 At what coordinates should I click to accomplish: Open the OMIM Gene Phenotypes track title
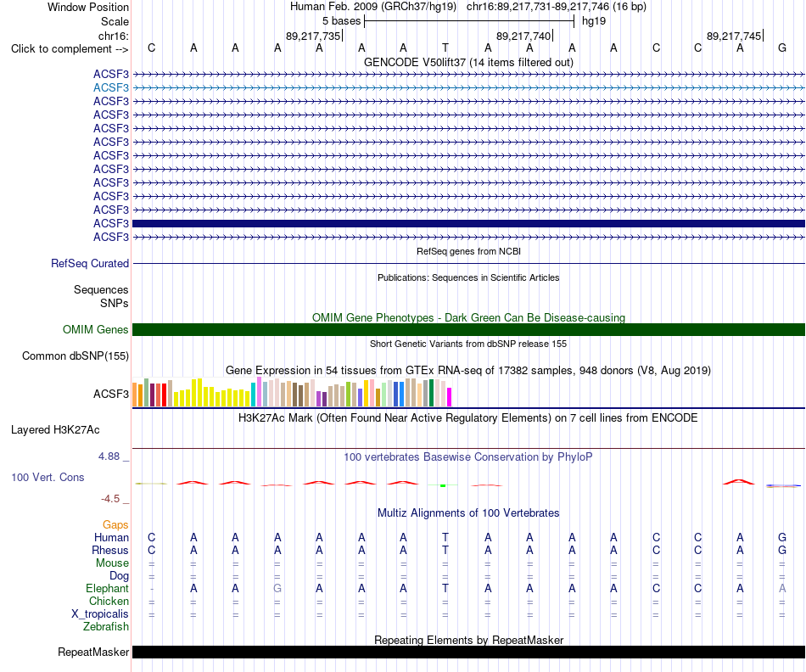[468, 317]
